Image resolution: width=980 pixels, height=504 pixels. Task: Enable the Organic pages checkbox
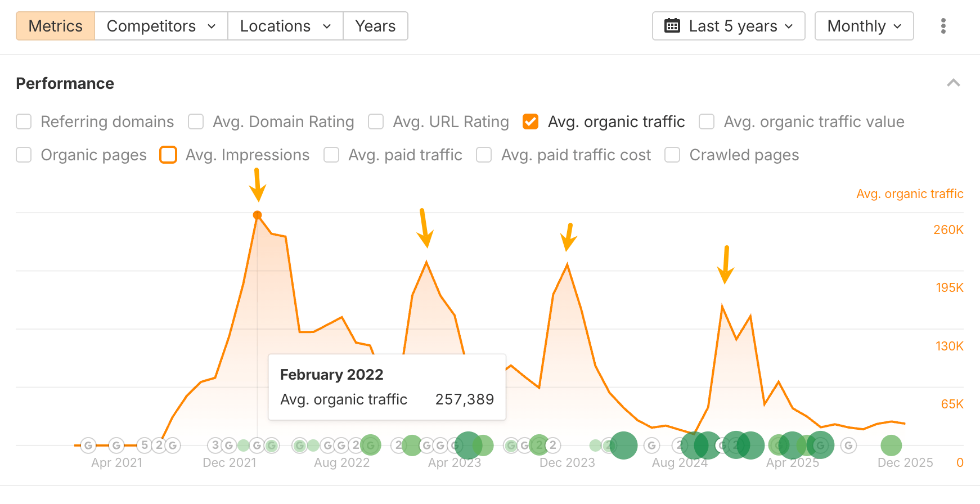pos(24,155)
